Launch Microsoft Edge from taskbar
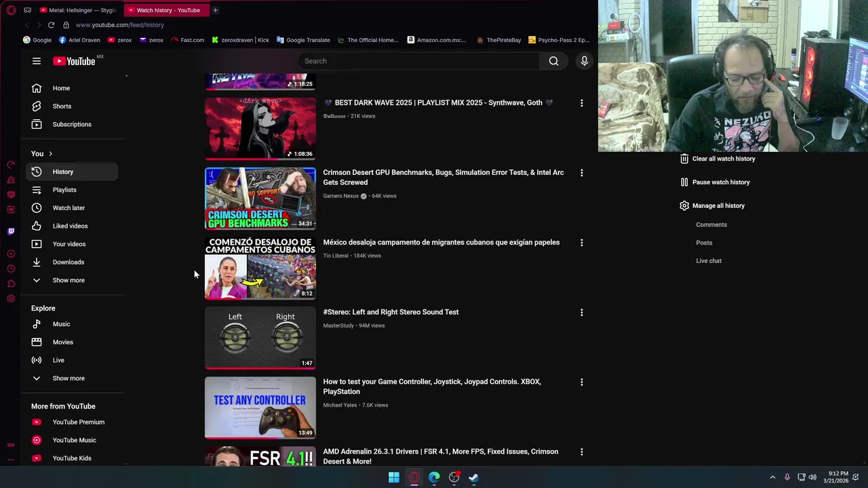The image size is (868, 488). tap(434, 477)
